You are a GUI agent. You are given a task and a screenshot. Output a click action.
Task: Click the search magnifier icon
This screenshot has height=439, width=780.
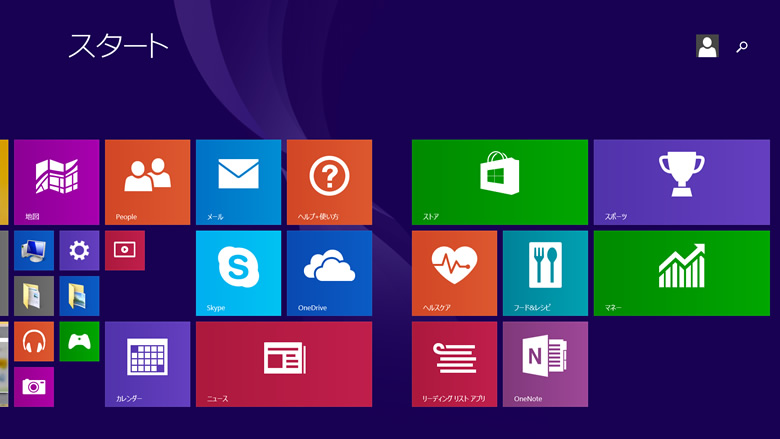click(742, 46)
